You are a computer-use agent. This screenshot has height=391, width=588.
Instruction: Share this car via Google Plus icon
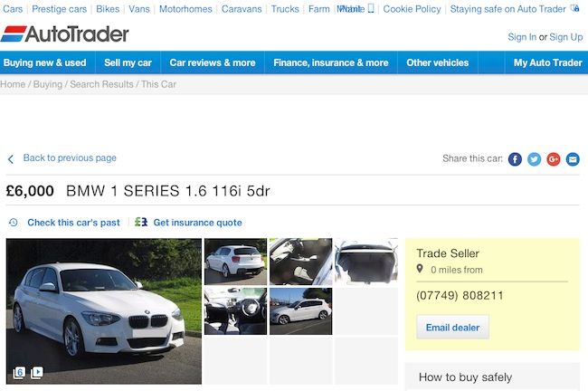pos(554,159)
